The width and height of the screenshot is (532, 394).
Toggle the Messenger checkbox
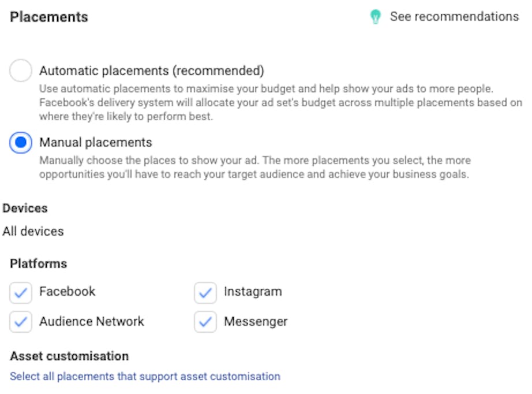pyautogui.click(x=205, y=322)
